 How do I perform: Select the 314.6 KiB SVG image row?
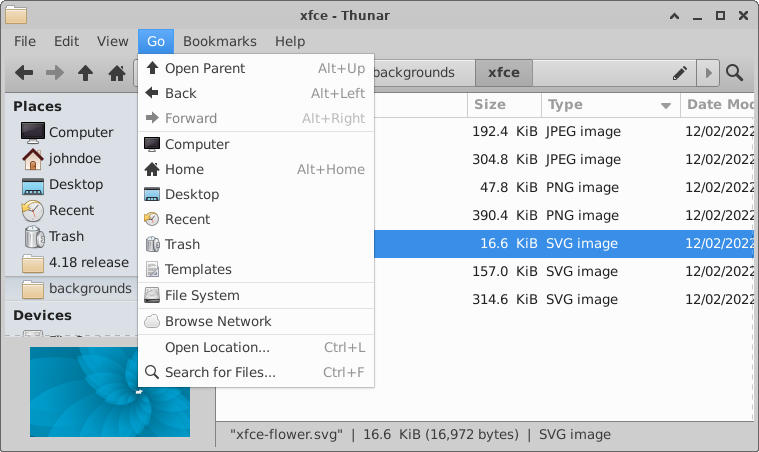click(x=564, y=300)
